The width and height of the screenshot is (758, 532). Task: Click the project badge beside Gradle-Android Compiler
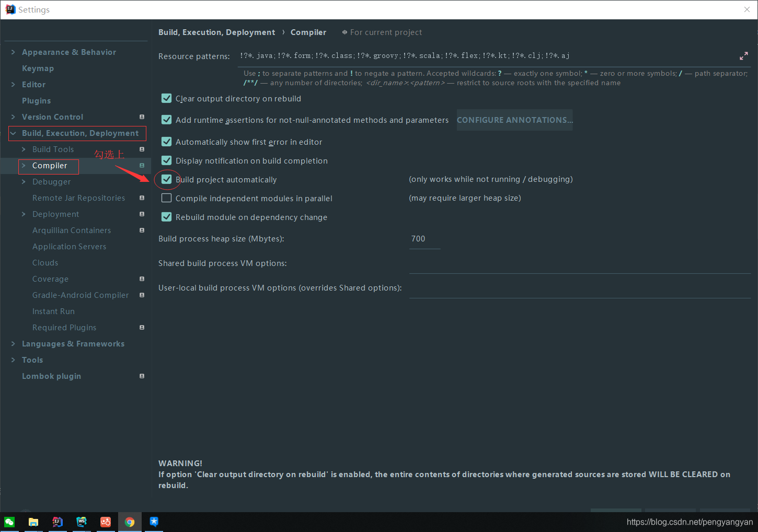142,295
